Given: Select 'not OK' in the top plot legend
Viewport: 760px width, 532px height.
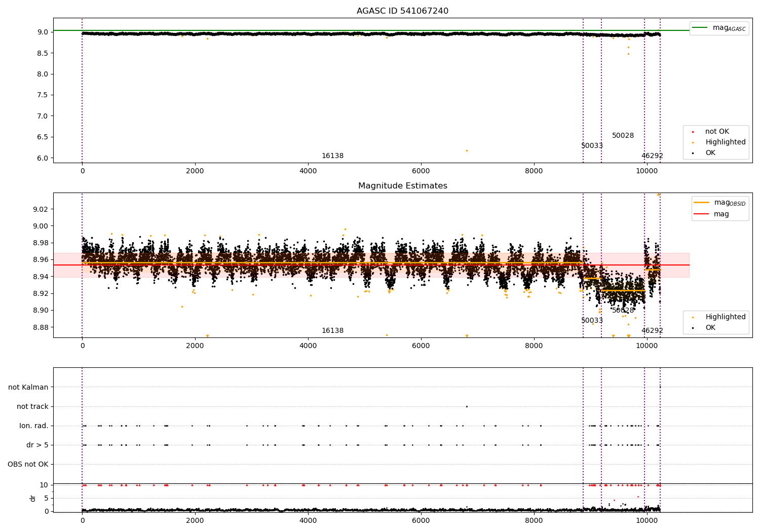Looking at the screenshot, I should click(x=716, y=132).
